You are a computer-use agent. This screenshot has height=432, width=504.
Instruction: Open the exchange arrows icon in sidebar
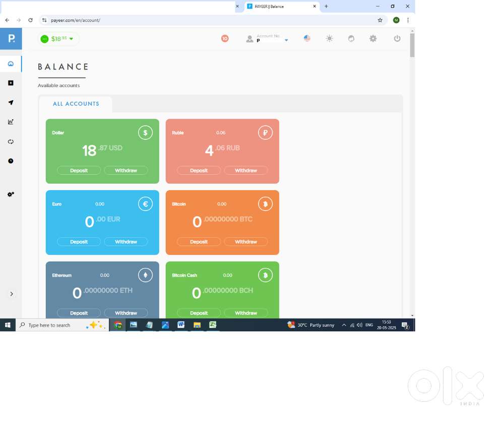click(x=11, y=141)
